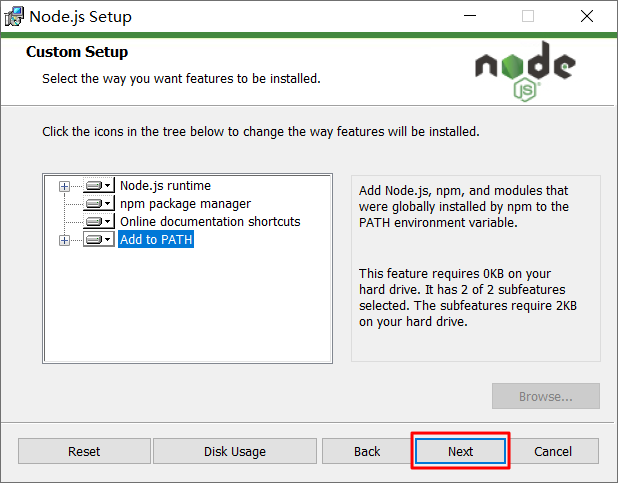Click the 'Custom Setup' heading text
Viewport: 618px width, 483px height.
coord(77,52)
